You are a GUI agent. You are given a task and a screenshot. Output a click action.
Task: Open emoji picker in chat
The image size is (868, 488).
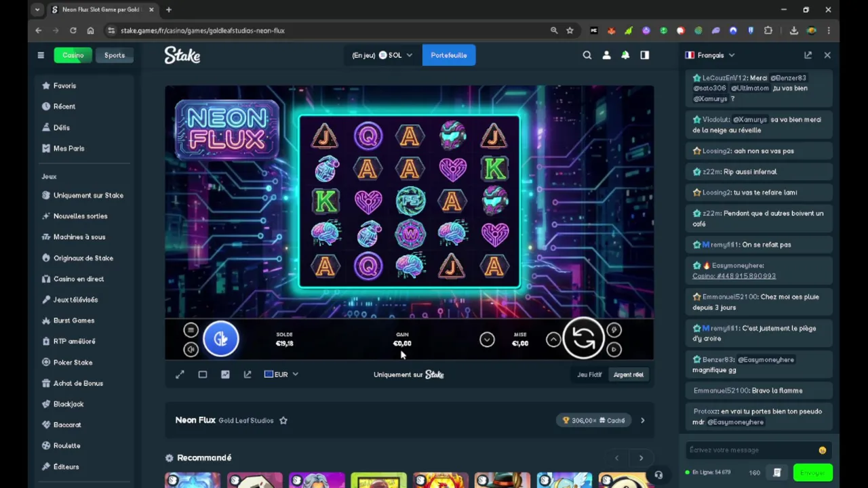tap(823, 450)
